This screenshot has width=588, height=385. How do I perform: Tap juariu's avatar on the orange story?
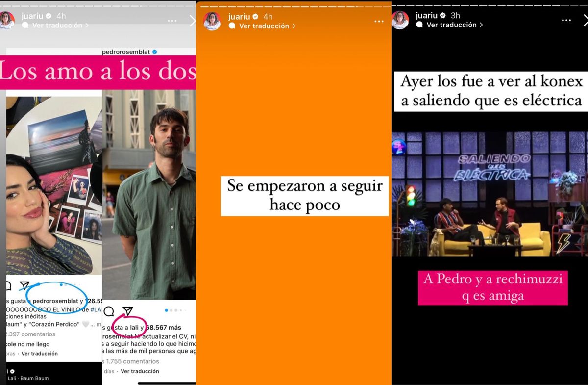click(212, 21)
